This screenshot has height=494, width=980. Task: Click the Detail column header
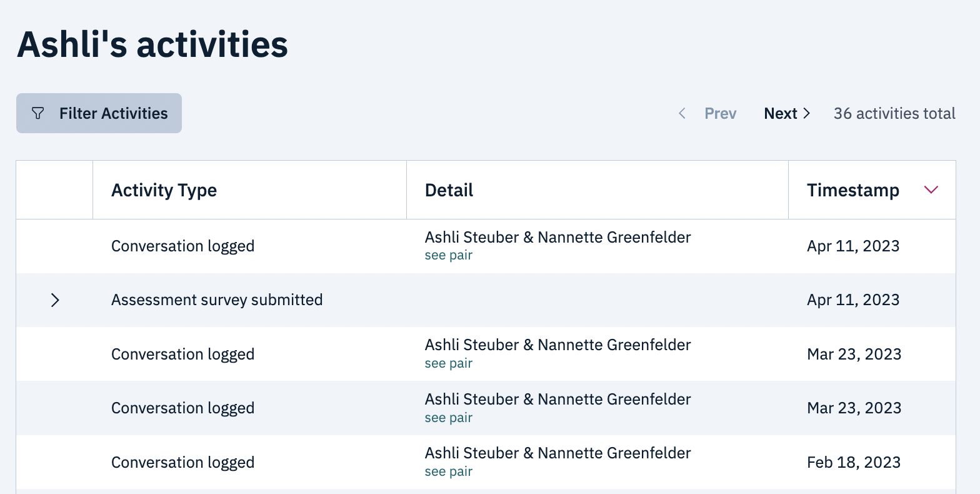(449, 189)
